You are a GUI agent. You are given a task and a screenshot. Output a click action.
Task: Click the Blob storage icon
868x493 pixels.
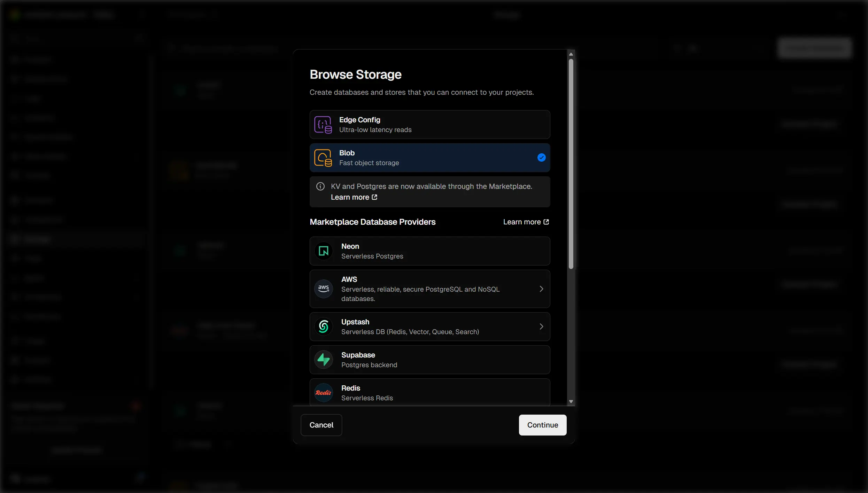point(323,158)
